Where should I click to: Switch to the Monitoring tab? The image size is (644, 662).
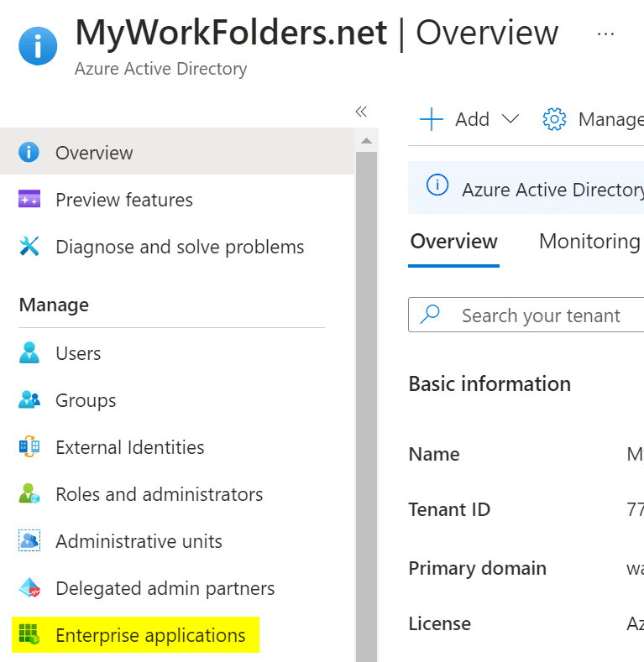589,242
